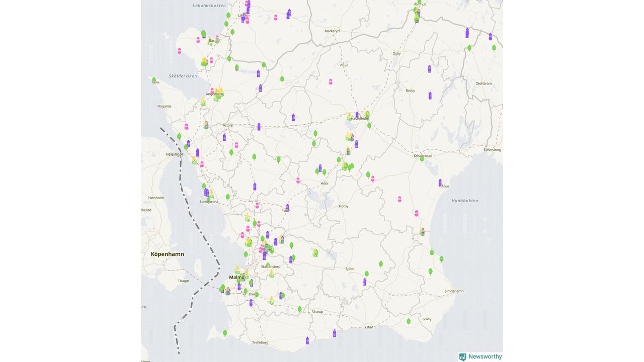Select the Skurup label
The width and height of the screenshot is (644, 362).
[317, 312]
